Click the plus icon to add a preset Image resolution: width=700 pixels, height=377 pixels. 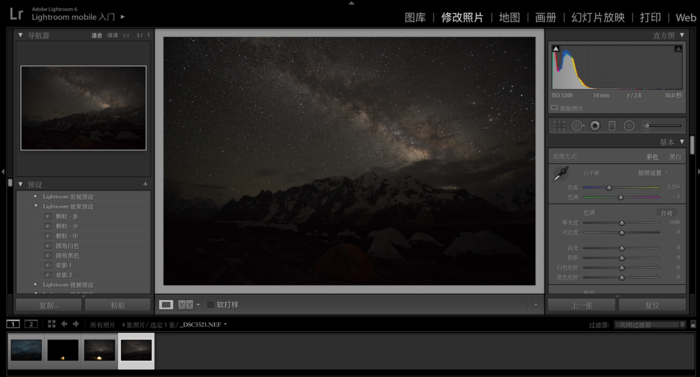(145, 184)
